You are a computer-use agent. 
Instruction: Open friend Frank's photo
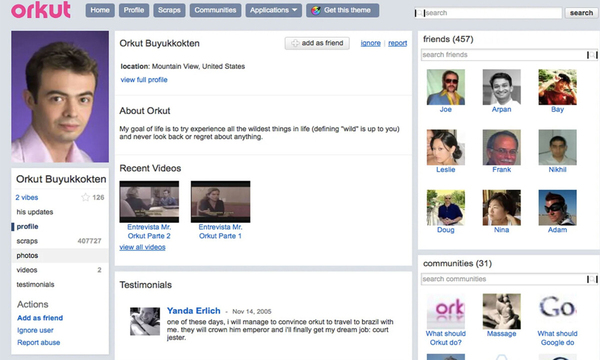click(x=502, y=147)
